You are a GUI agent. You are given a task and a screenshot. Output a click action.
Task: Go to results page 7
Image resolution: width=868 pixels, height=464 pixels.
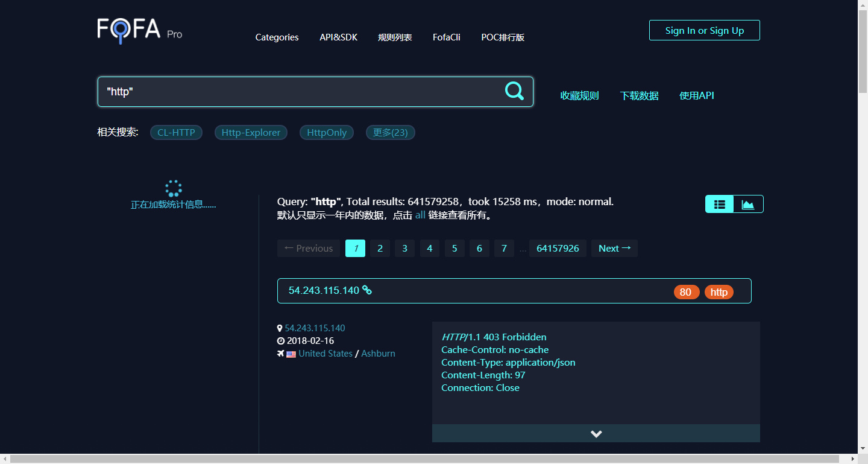tap(504, 248)
